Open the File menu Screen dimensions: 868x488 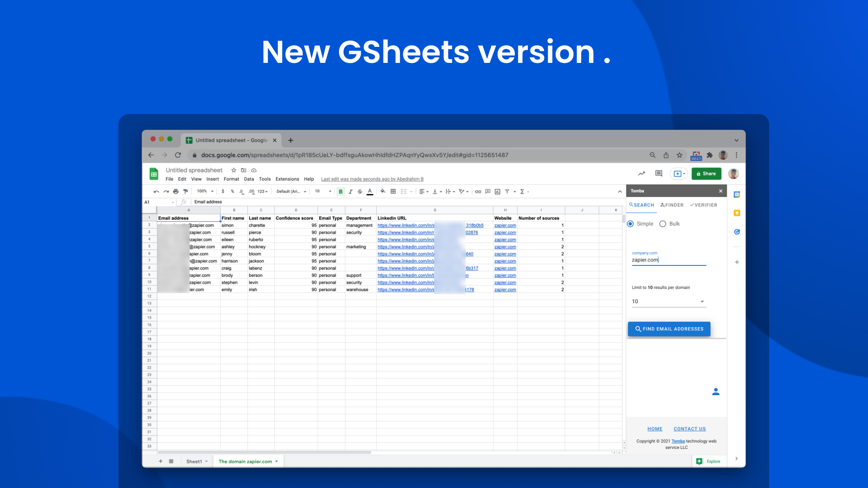click(x=169, y=179)
